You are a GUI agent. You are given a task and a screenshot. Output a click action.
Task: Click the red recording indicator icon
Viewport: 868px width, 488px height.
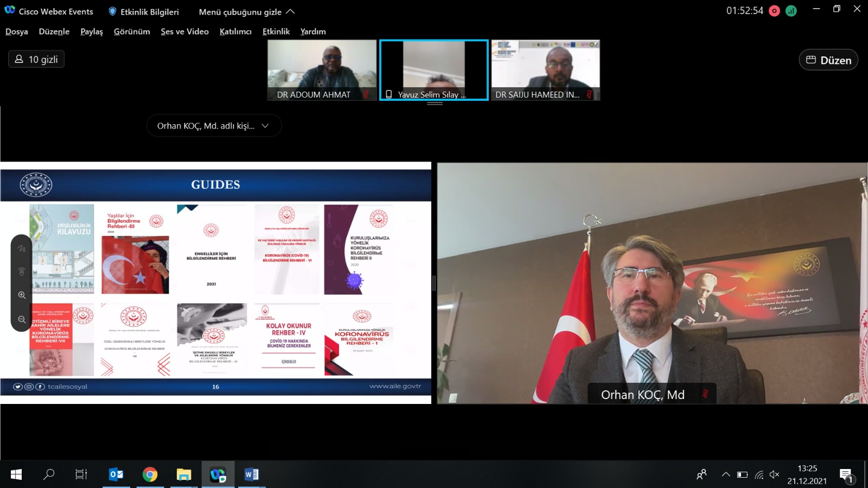pos(774,11)
